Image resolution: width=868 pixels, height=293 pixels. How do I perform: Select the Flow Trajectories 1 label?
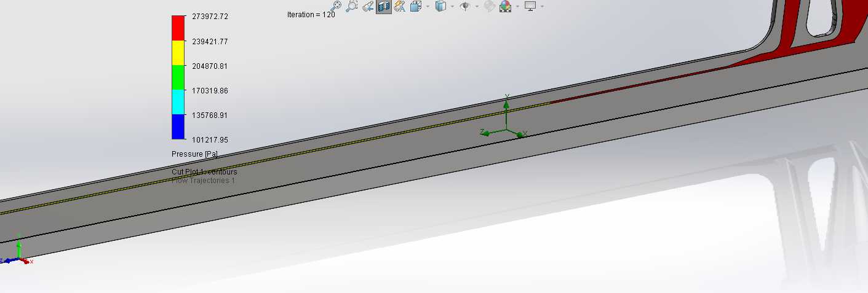coord(203,181)
